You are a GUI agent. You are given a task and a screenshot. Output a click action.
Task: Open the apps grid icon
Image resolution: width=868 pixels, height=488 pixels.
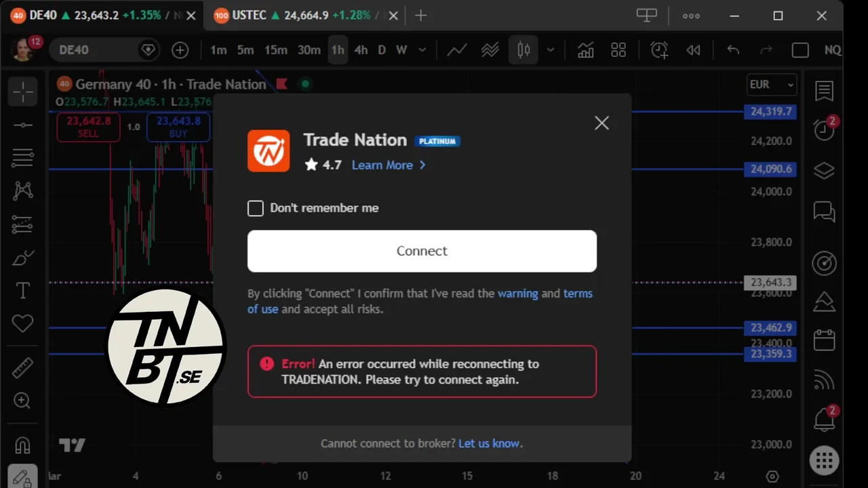824,461
